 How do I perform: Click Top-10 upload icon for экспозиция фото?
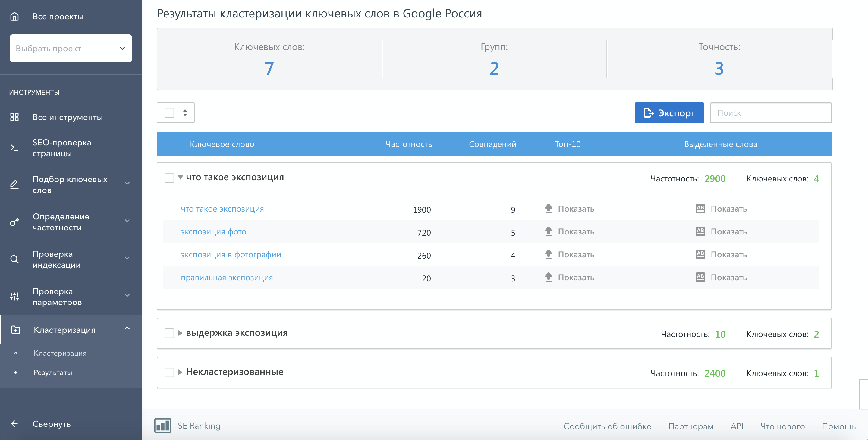coord(549,231)
